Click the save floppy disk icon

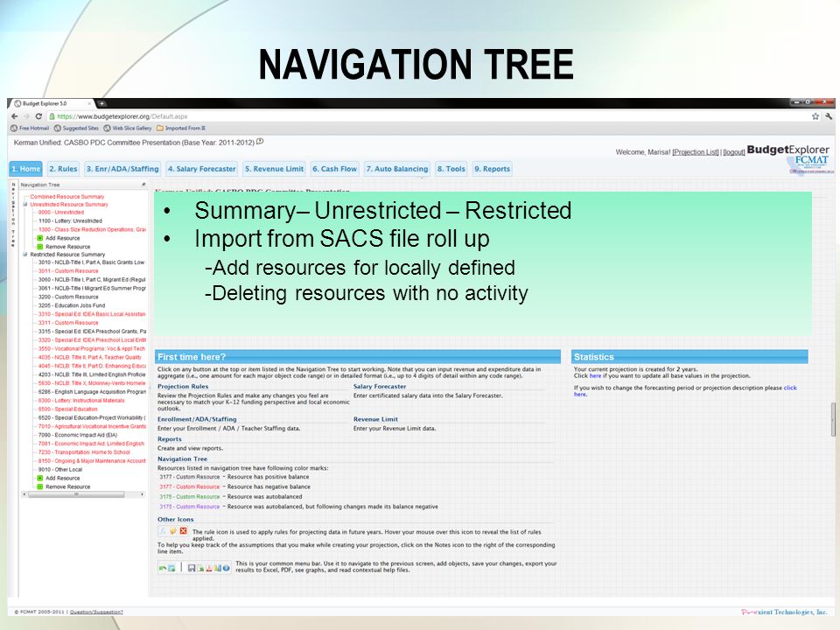click(192, 568)
